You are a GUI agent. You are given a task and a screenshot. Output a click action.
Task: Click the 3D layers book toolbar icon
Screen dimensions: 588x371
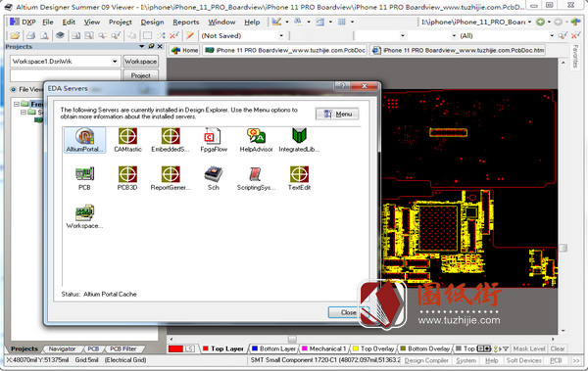click(x=60, y=35)
